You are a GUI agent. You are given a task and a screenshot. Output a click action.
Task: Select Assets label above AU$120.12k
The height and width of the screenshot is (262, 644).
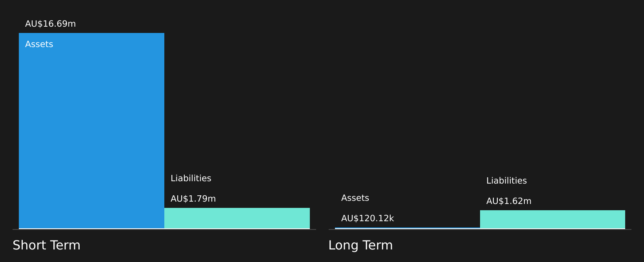pos(355,198)
